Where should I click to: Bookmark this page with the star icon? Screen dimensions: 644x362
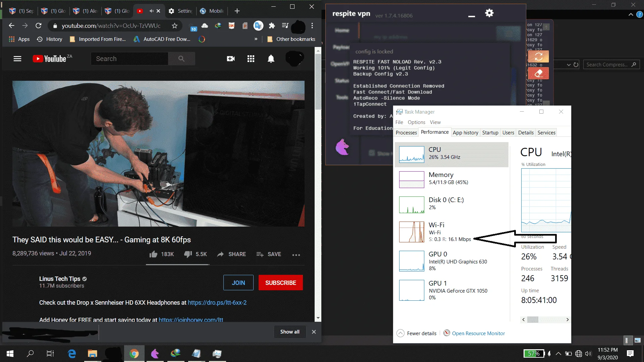tap(174, 25)
